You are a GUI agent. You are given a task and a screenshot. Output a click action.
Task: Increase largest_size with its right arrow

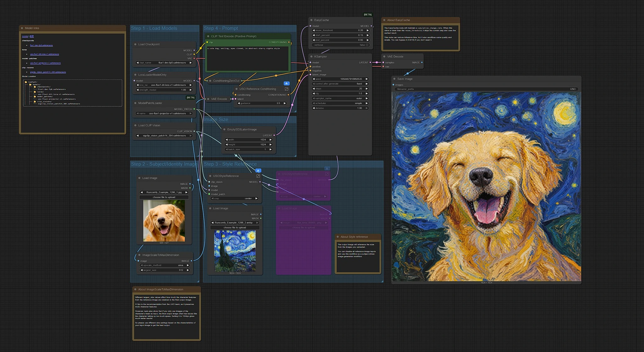pos(188,270)
